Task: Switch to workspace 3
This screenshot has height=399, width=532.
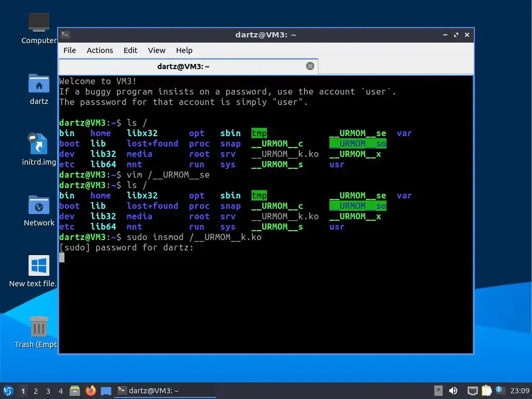Action: tap(48, 391)
